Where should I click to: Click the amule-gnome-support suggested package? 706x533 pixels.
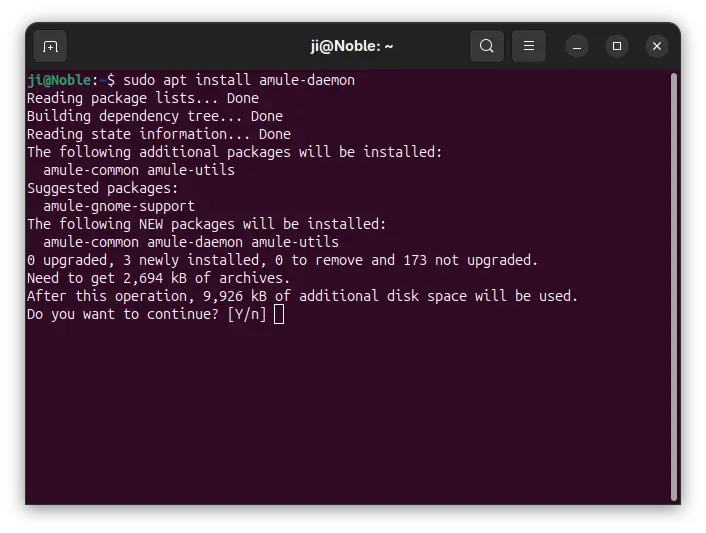119,206
